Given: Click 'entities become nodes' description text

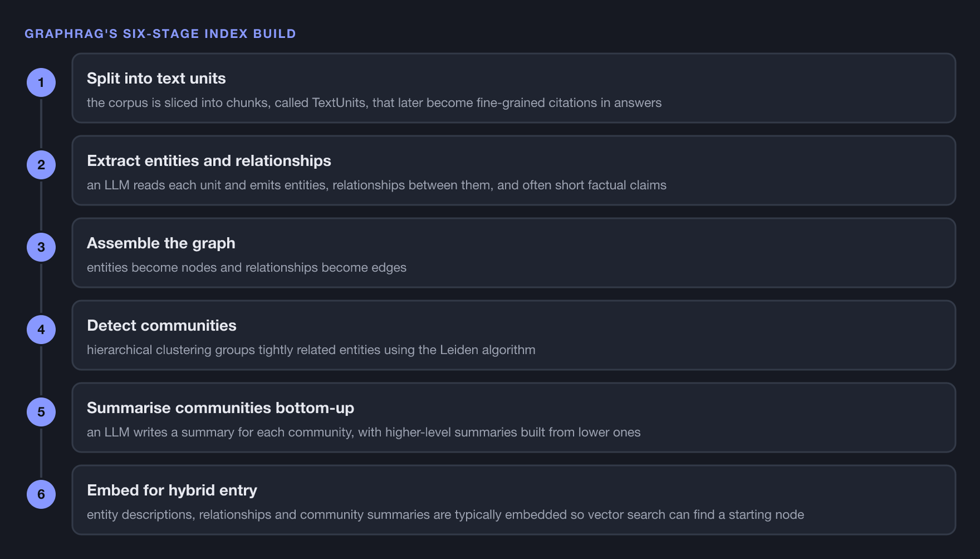Looking at the screenshot, I should [x=247, y=268].
